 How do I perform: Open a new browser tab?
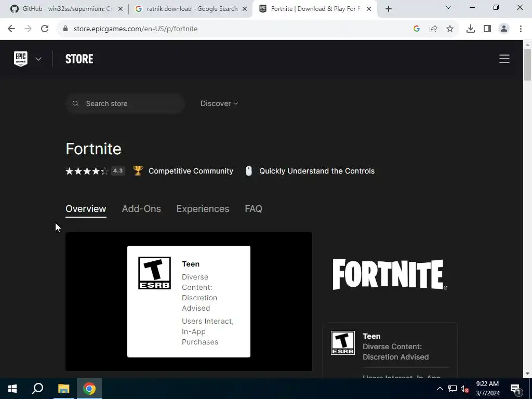click(x=389, y=9)
